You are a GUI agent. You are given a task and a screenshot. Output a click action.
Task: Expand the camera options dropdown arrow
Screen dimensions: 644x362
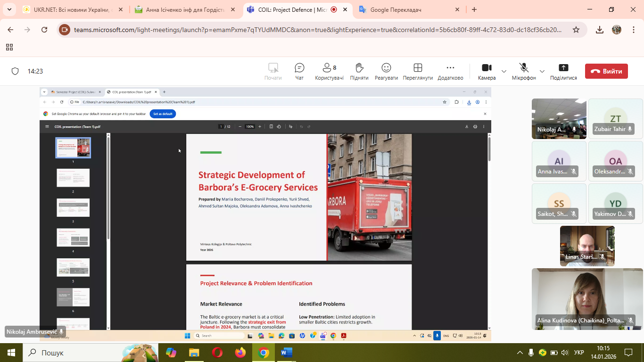click(x=504, y=72)
